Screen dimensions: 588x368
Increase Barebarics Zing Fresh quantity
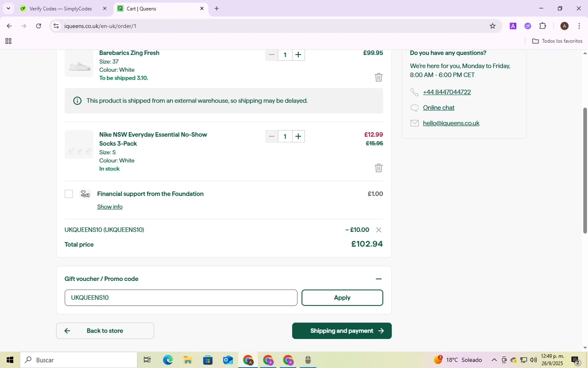click(298, 55)
